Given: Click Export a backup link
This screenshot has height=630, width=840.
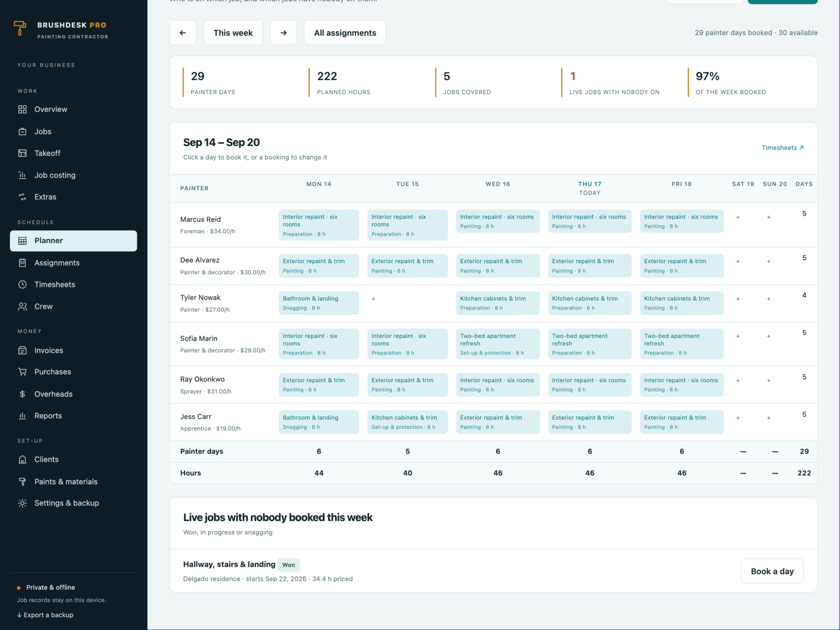Looking at the screenshot, I should click(45, 615).
